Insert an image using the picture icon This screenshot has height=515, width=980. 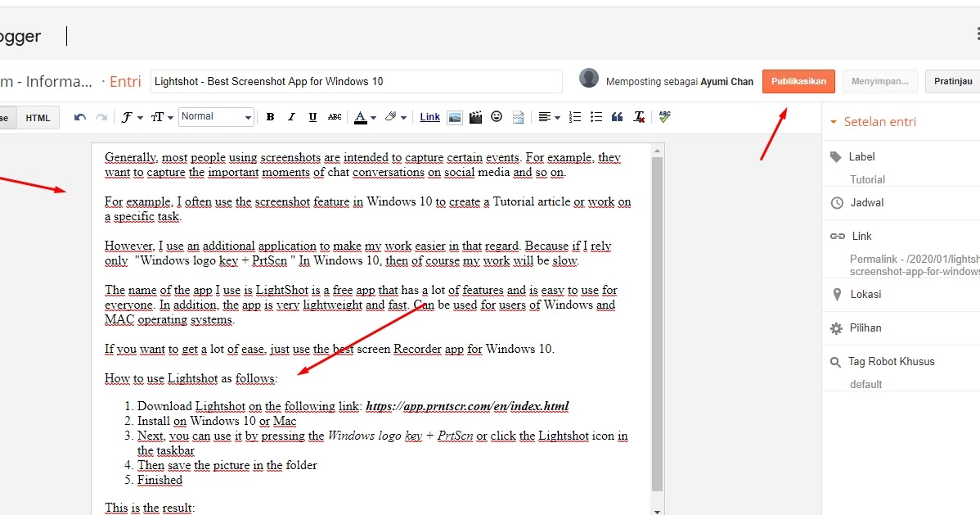(x=455, y=117)
